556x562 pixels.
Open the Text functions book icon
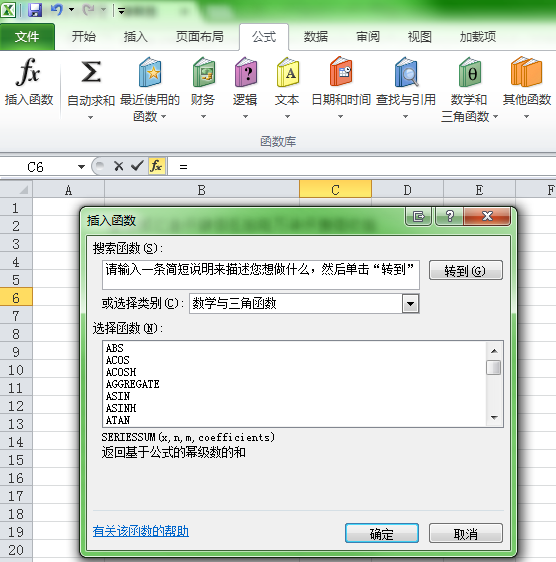[287, 72]
